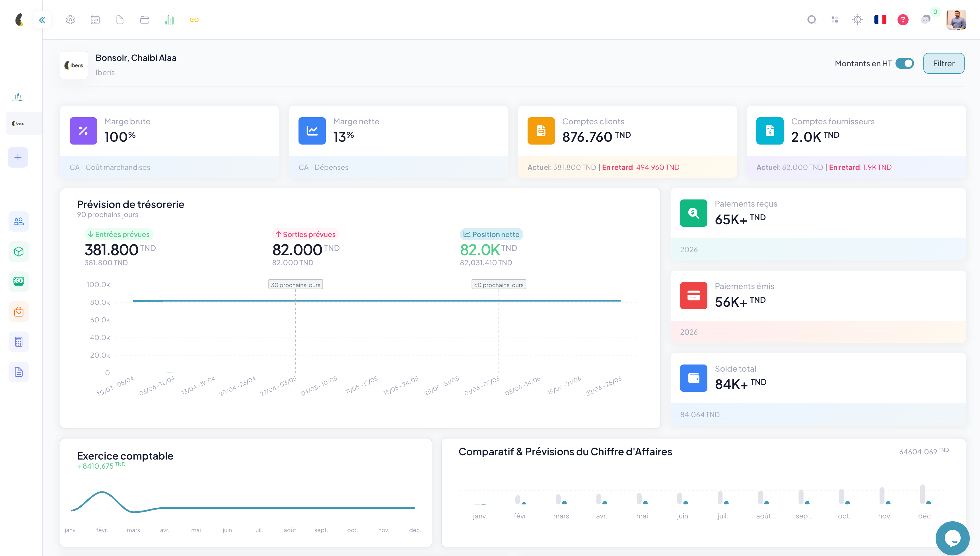Viewport: 980px width, 556px height.
Task: Open the apps grid icon
Action: point(835,19)
